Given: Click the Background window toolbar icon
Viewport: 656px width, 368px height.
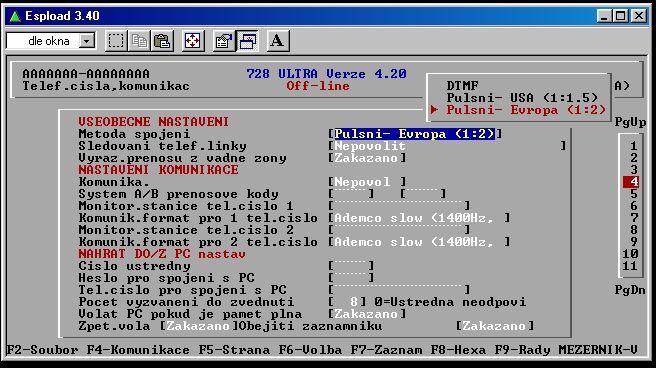Looking at the screenshot, I should (247, 41).
